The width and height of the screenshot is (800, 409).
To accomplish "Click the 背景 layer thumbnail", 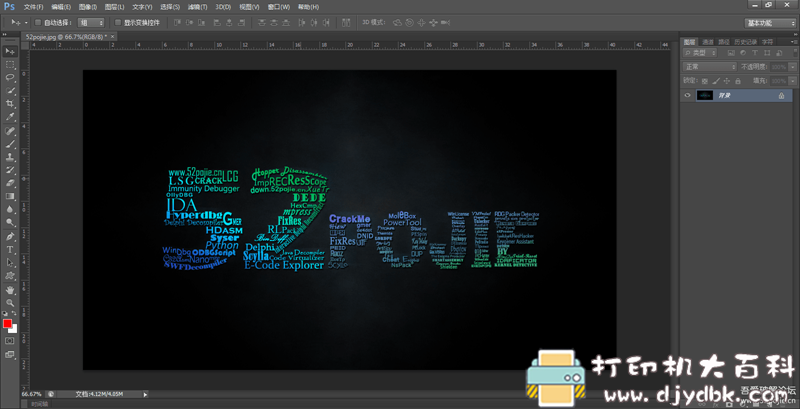I will [x=704, y=95].
